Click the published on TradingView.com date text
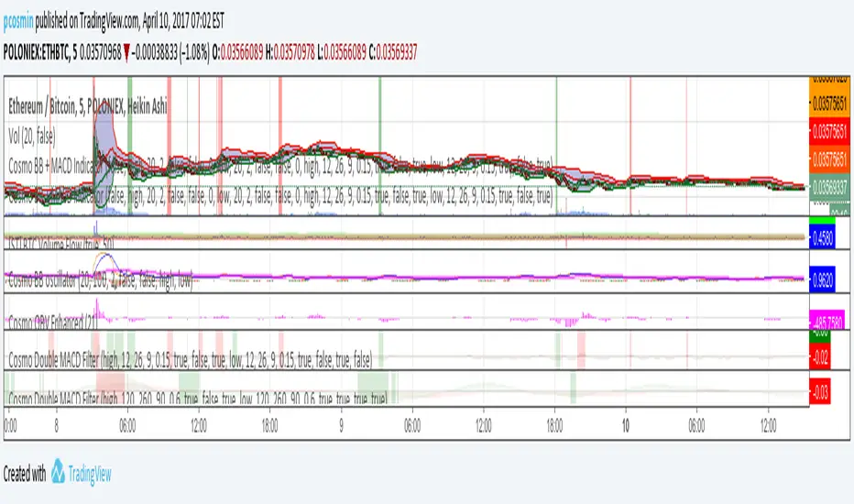Image resolution: width=854 pixels, height=504 pixels. click(129, 21)
